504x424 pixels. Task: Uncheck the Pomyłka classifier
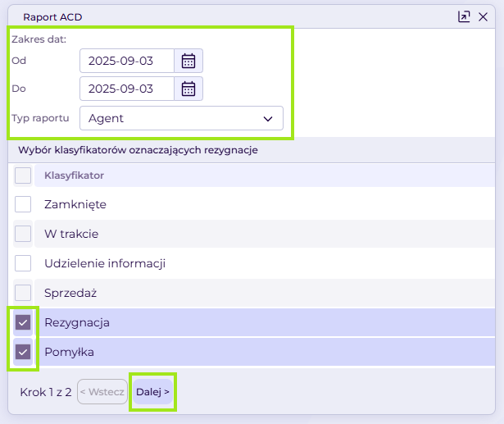[x=23, y=352]
